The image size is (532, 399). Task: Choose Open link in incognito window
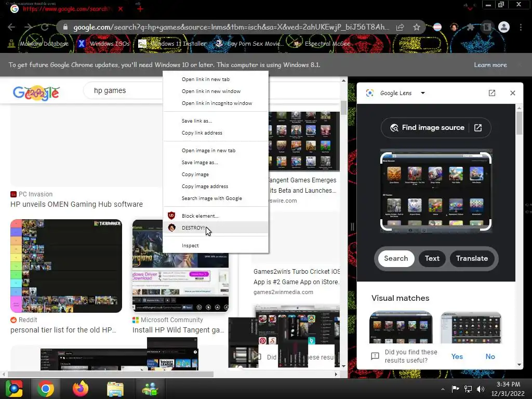[x=216, y=103]
